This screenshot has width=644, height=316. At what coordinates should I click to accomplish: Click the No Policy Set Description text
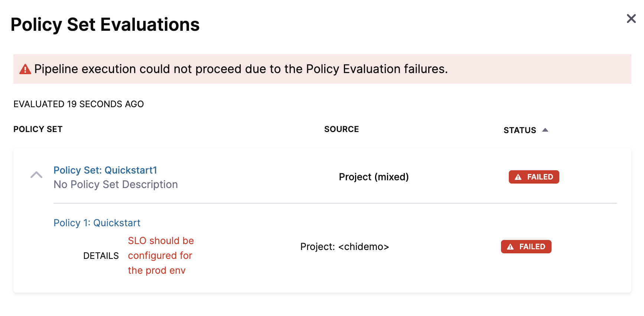point(116,185)
